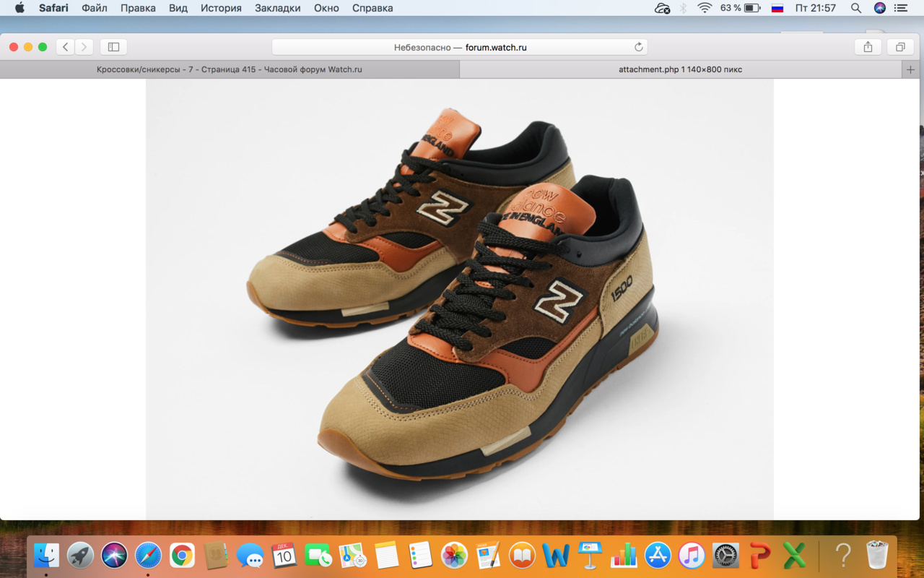
Task: Click the cloud sync status icon in the menu bar
Action: tap(662, 8)
